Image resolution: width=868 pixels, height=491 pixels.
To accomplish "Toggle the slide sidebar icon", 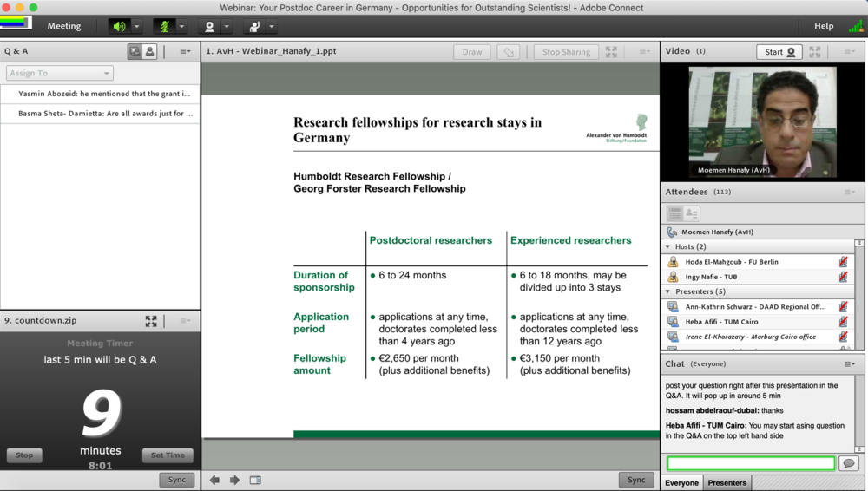I will [255, 480].
